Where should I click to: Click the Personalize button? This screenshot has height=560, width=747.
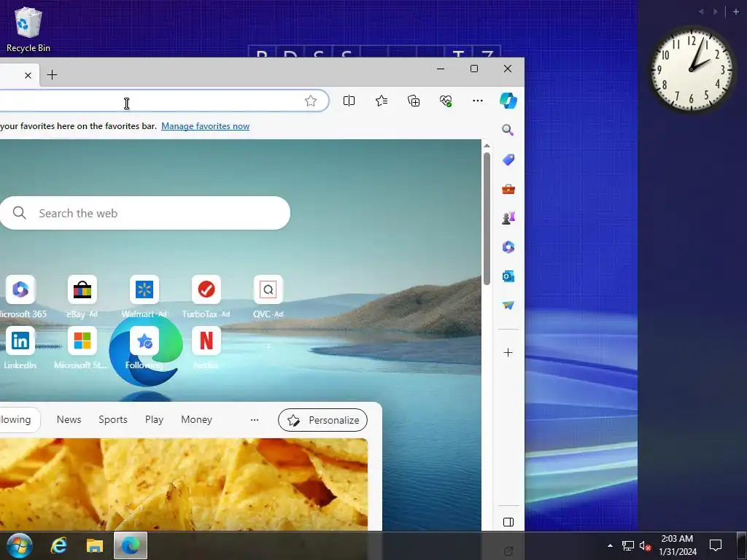point(322,420)
